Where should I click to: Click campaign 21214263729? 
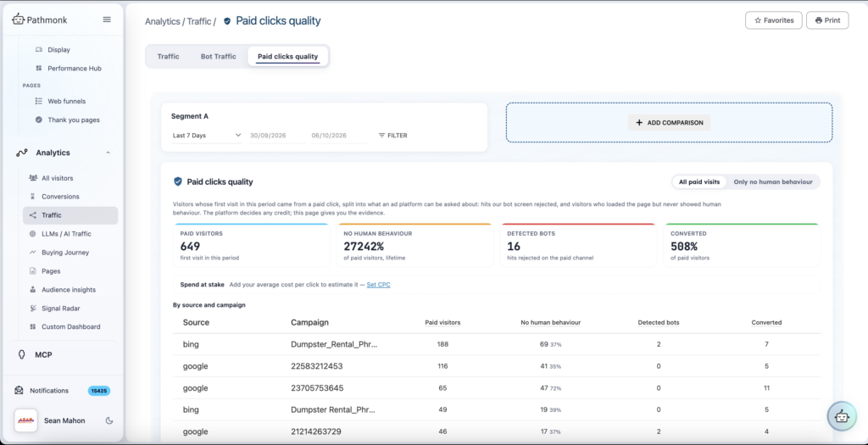tap(315, 431)
